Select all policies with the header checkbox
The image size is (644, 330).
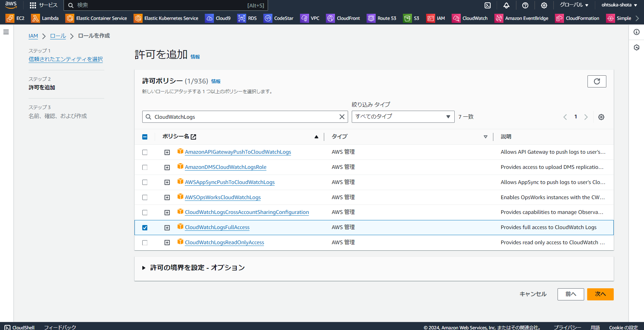click(145, 137)
